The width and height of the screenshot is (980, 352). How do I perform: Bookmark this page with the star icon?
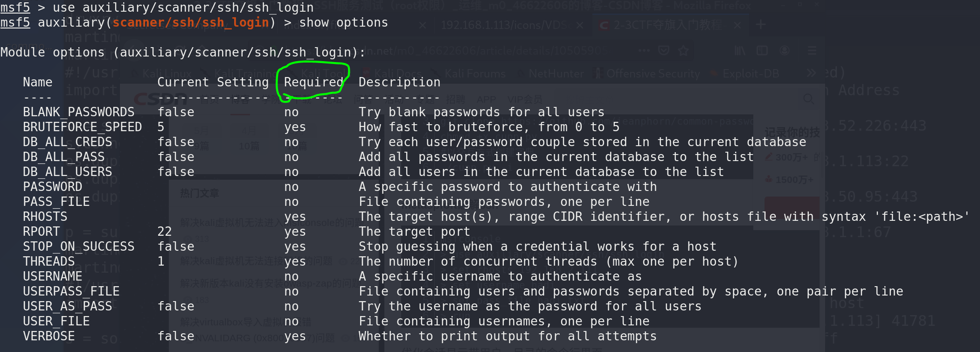(x=683, y=50)
